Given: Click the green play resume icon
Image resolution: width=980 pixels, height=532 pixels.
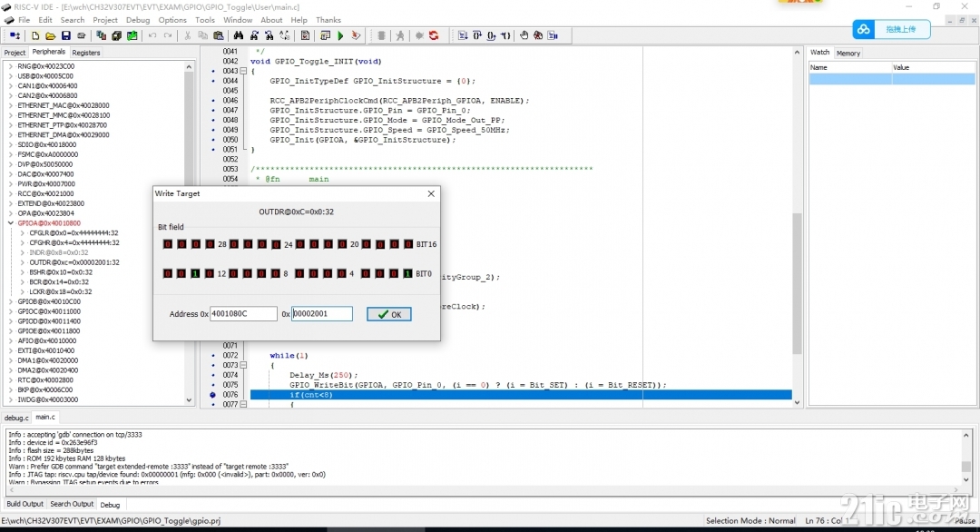Looking at the screenshot, I should (x=340, y=35).
